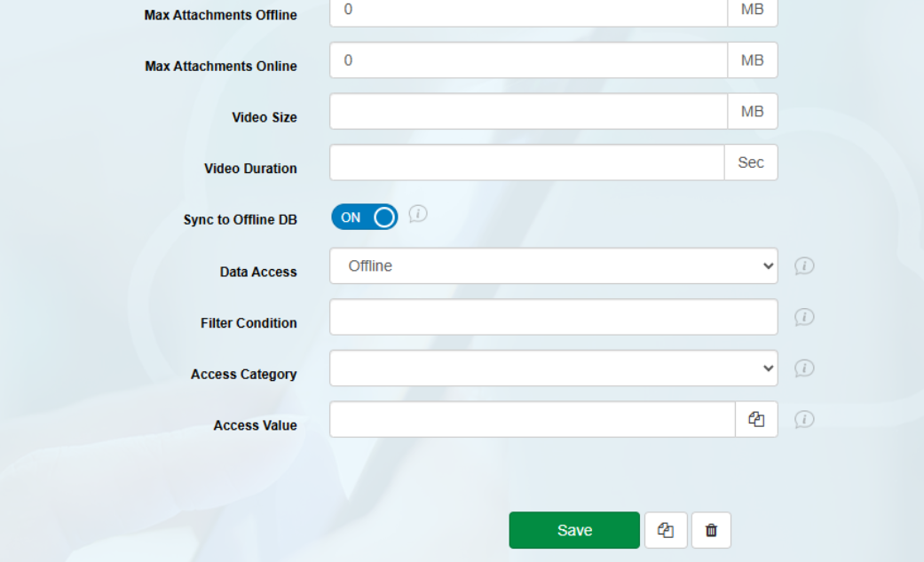The height and width of the screenshot is (562, 924).
Task: Click the copy icon inside Access Value field
Action: [756, 419]
